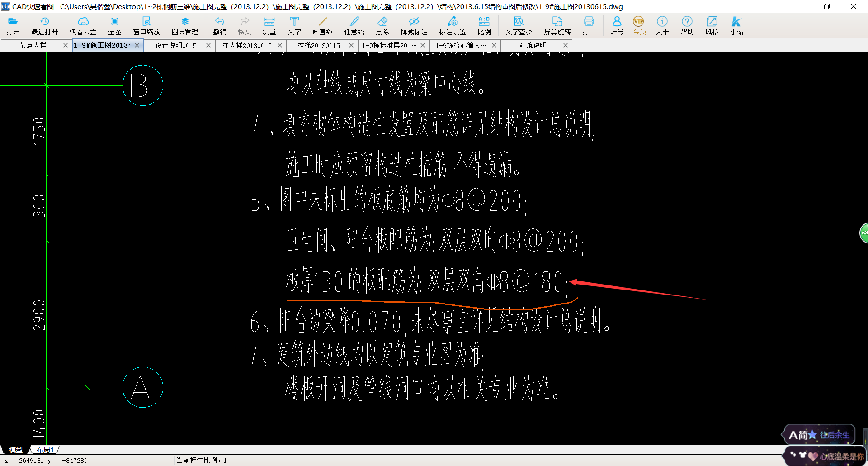The image size is (868, 466).
Task: Open the 小站 site icon
Action: tap(737, 26)
